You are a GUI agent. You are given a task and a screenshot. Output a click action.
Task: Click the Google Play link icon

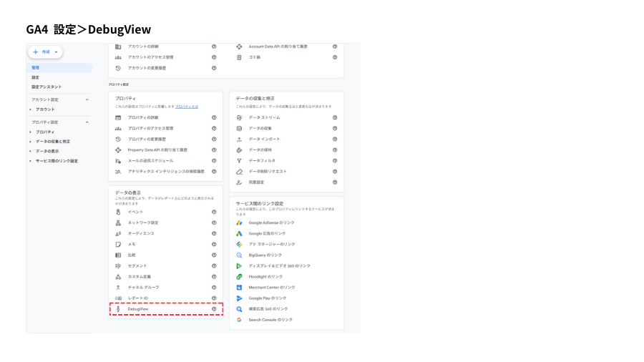239,298
